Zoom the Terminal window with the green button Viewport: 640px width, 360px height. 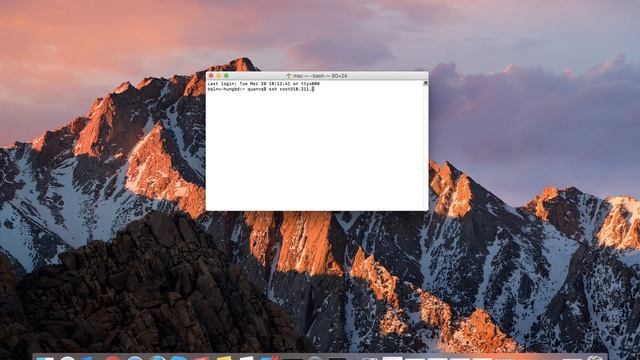tap(226, 76)
